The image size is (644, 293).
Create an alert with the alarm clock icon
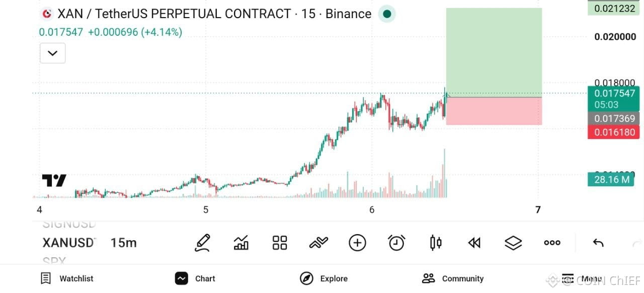click(x=396, y=243)
